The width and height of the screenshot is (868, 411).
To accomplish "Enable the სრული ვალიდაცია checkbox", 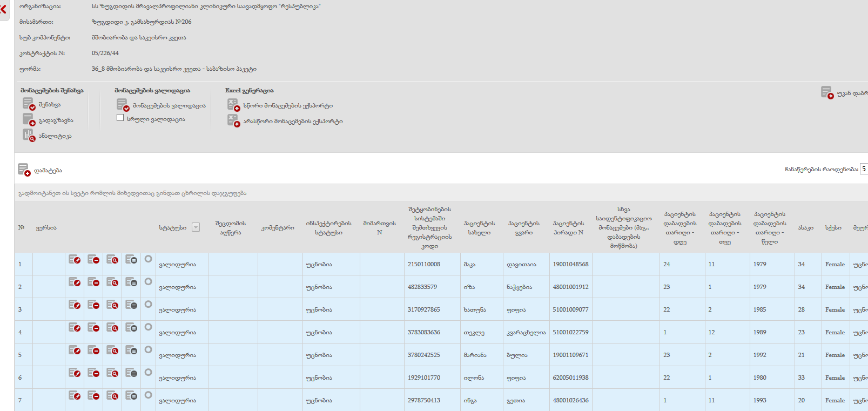I will (120, 118).
